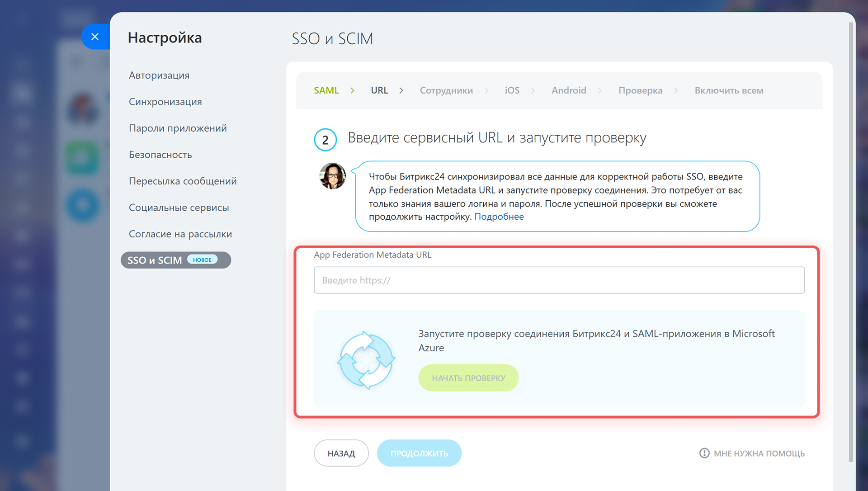Screen dimensions: 868x491
Task: Click the ПРОДОЛЖИТЬ button
Action: (x=419, y=453)
